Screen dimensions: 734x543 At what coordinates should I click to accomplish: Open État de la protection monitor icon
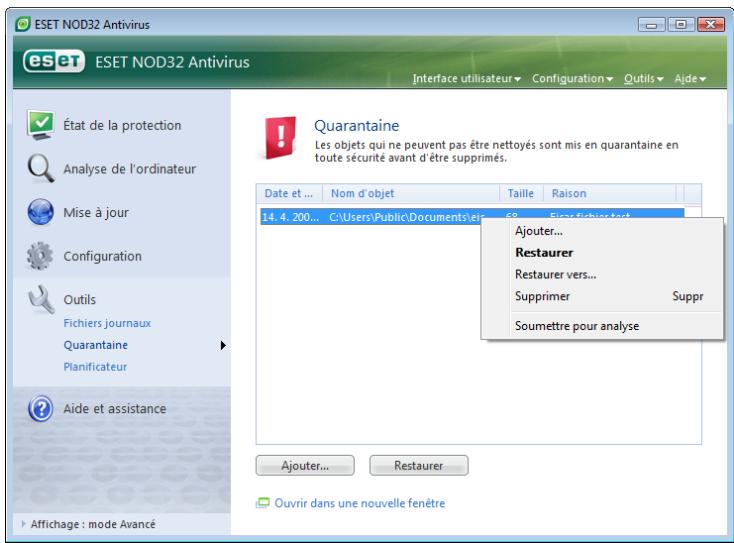pos(41,125)
